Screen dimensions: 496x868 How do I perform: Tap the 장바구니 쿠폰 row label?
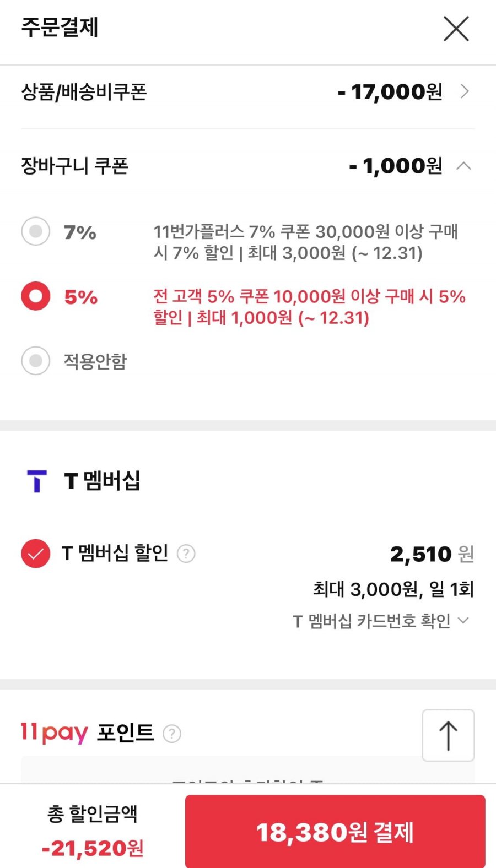tap(74, 166)
